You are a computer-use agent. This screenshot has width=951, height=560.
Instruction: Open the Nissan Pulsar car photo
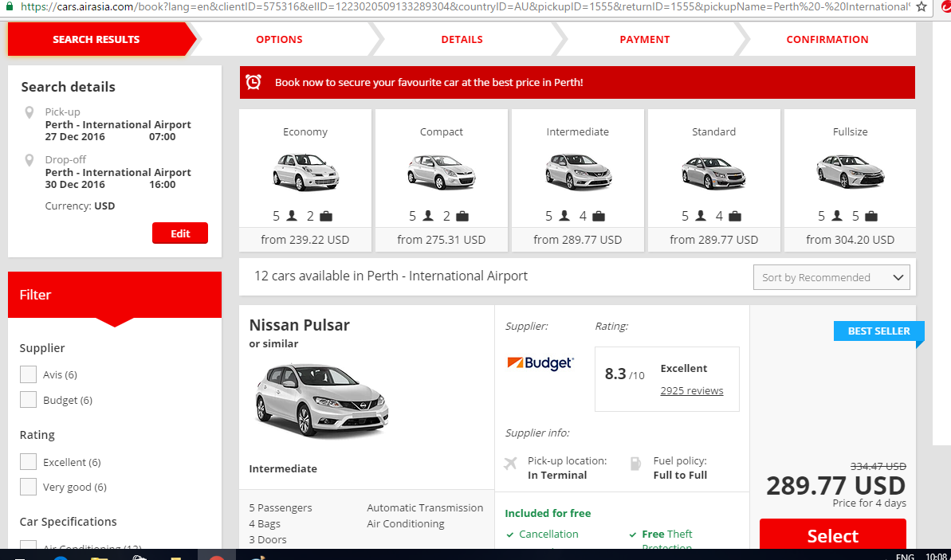[321, 401]
